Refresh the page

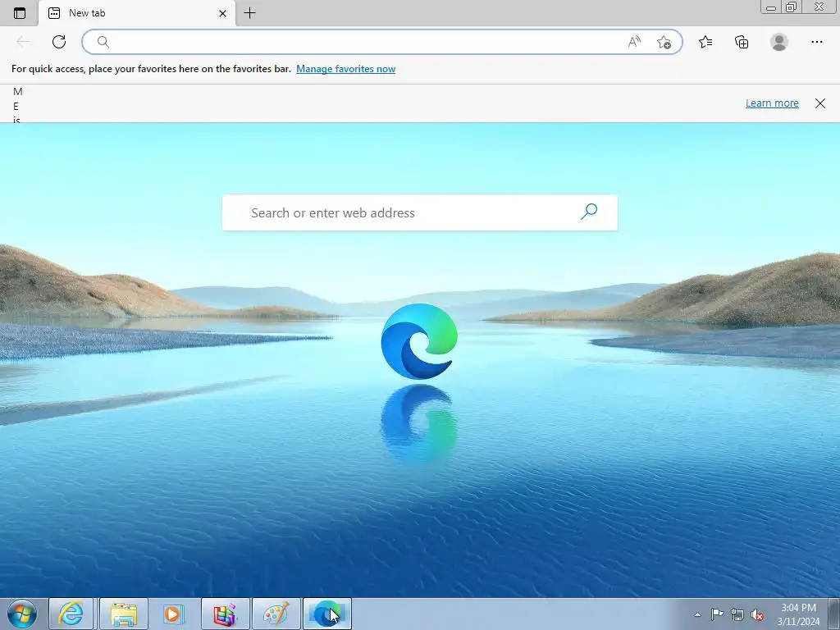(59, 42)
